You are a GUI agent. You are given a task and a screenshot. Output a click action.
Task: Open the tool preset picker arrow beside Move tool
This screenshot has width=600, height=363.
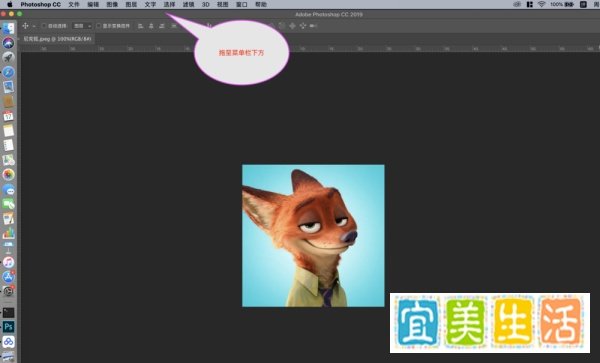tap(34, 26)
